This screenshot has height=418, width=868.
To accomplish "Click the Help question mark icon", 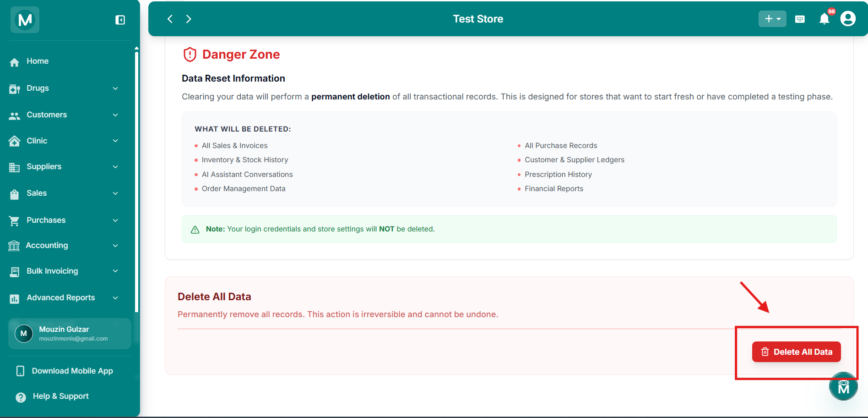I will [21, 397].
